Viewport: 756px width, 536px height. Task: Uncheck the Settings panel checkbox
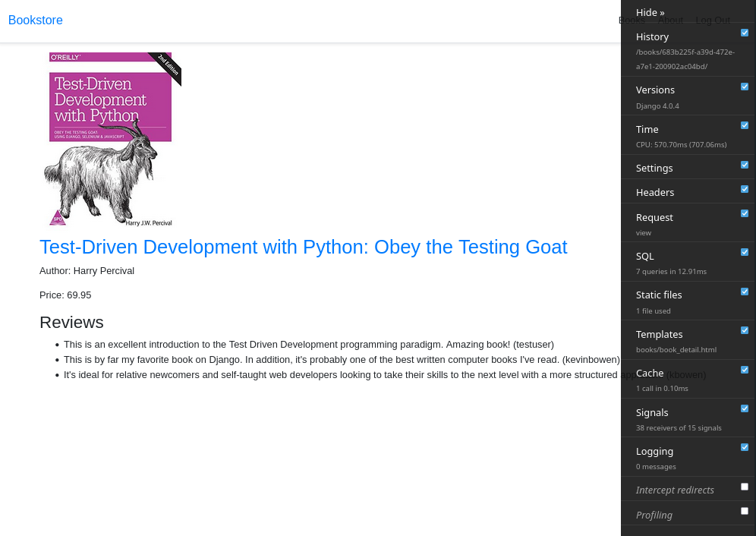[745, 165]
